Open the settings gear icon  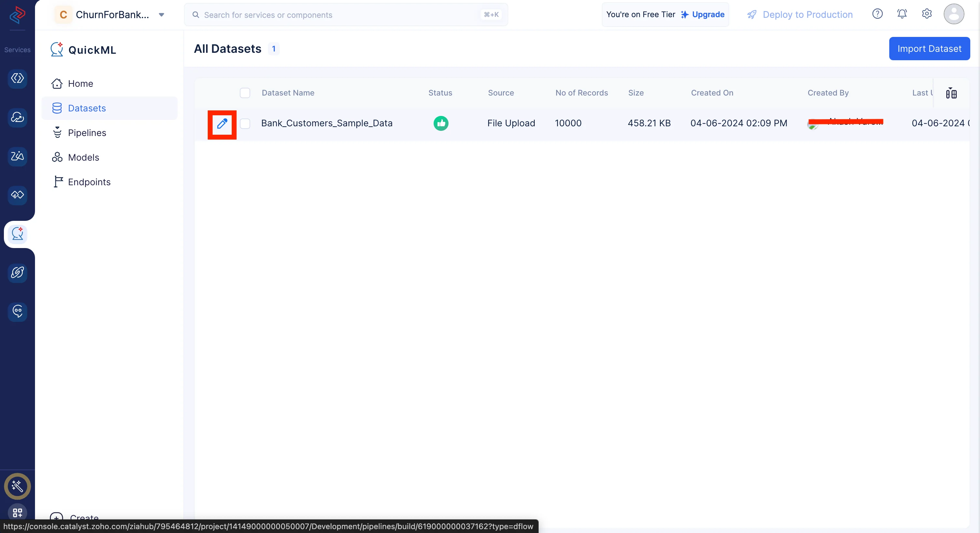927,14
